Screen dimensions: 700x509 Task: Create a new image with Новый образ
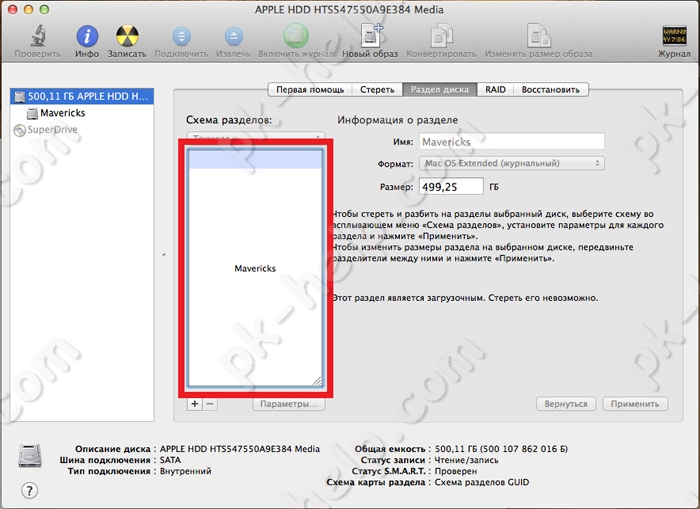pos(371,36)
